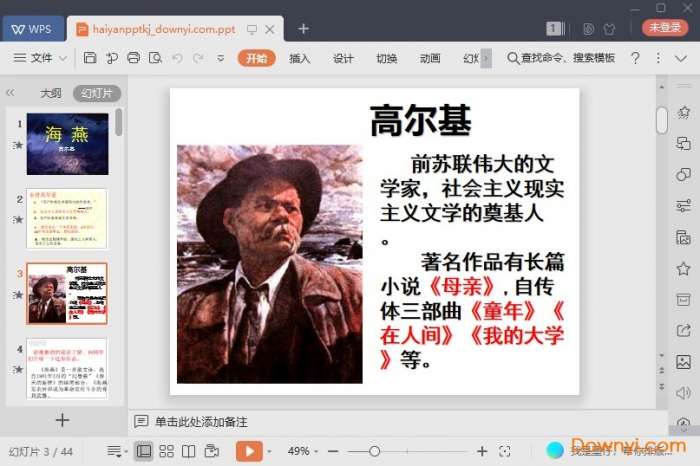
Task: Go to the previous slide with double-up arrow
Action: pos(662,370)
